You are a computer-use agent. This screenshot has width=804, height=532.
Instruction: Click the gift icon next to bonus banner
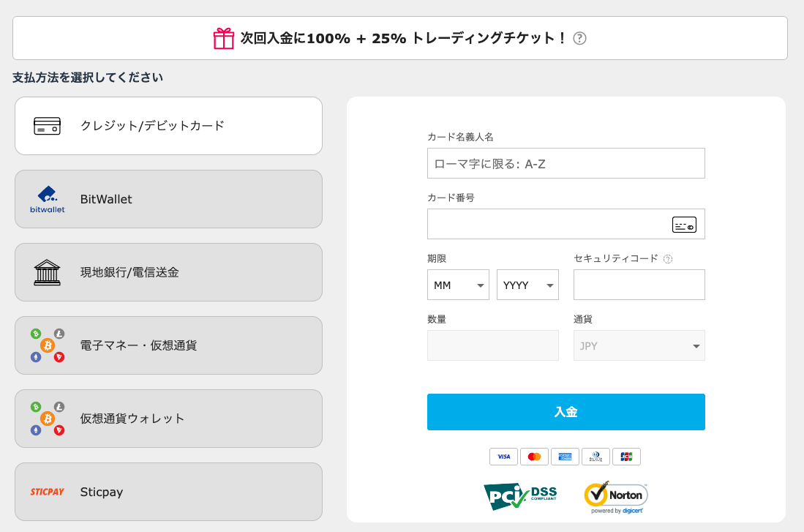[x=224, y=37]
